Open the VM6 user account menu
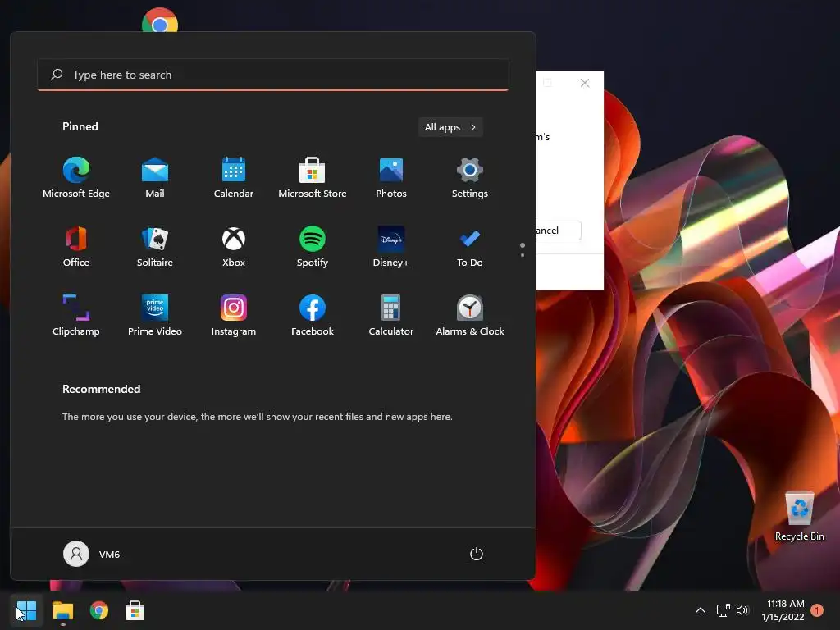Image resolution: width=840 pixels, height=630 pixels. click(92, 554)
